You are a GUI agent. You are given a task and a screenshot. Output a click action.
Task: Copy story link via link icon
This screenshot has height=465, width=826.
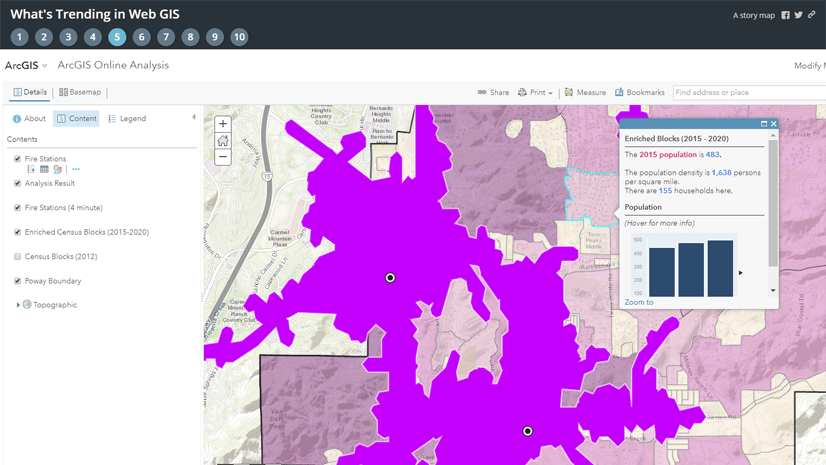click(x=812, y=15)
